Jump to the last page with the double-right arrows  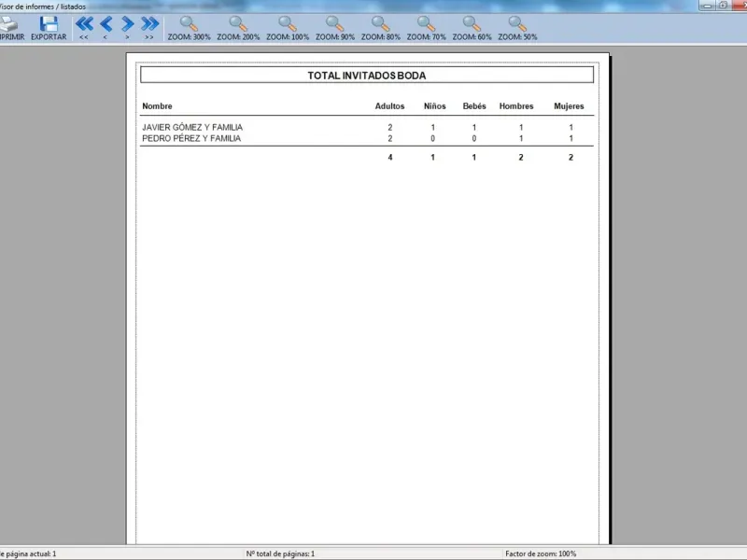pos(149,23)
